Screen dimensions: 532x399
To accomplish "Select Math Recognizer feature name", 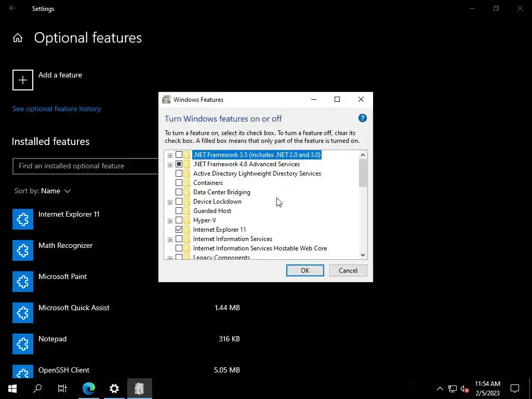I will (65, 245).
